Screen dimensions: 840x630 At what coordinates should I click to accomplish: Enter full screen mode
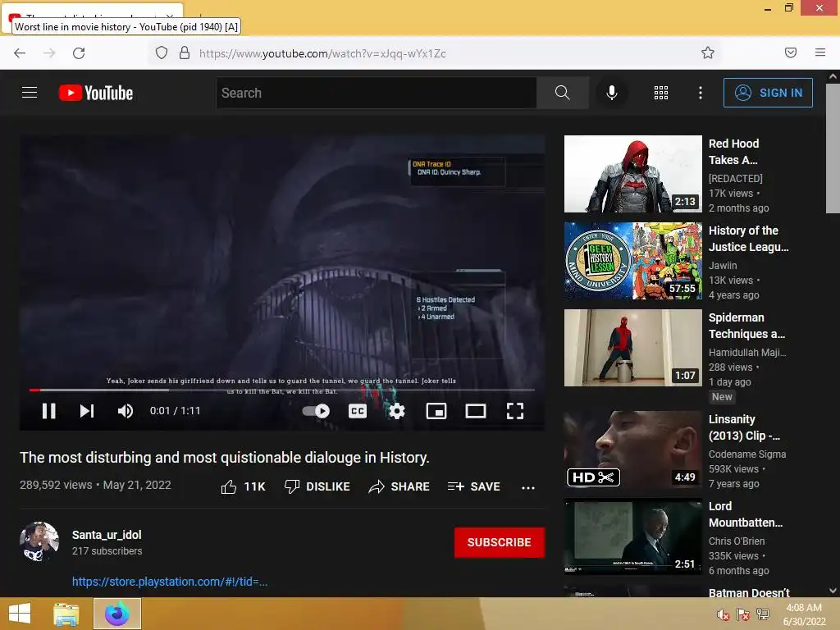515,411
